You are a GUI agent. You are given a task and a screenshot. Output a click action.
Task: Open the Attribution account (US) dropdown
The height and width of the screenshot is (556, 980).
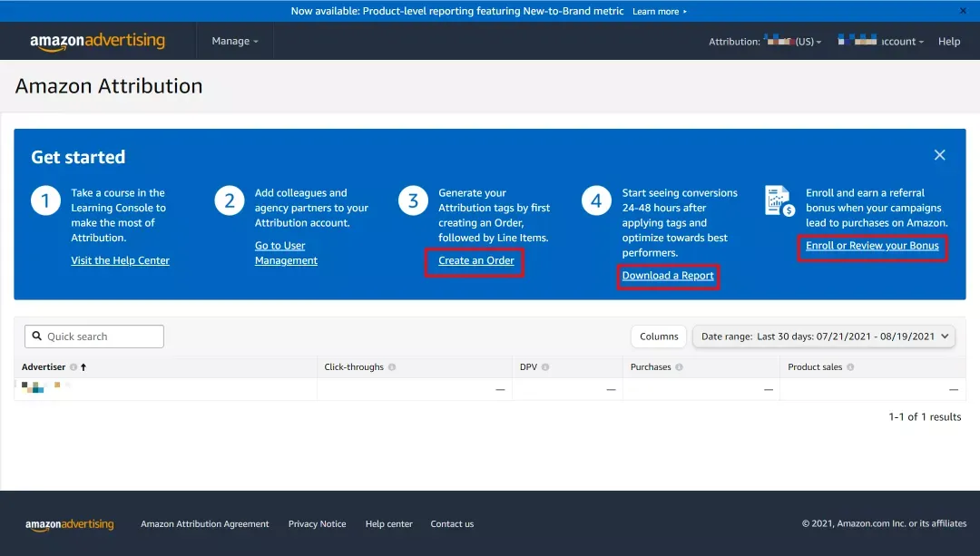[x=765, y=41]
